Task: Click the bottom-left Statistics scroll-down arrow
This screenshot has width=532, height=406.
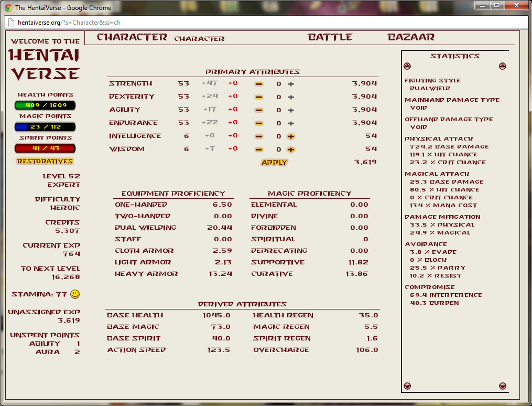Action: pos(407,386)
